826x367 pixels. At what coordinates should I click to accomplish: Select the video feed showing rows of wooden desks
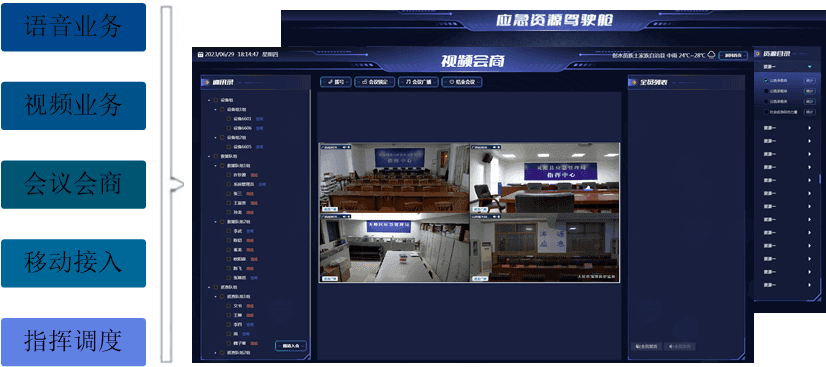pyautogui.click(x=394, y=178)
